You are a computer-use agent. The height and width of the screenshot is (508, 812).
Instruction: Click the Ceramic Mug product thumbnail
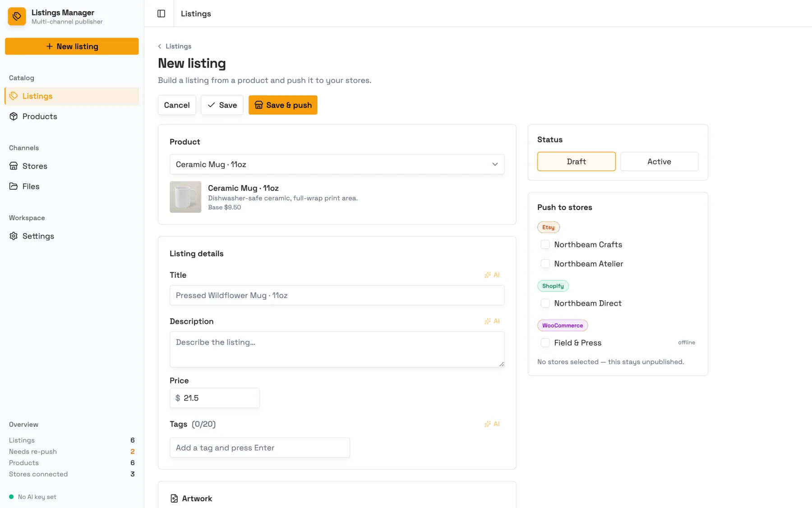185,197
